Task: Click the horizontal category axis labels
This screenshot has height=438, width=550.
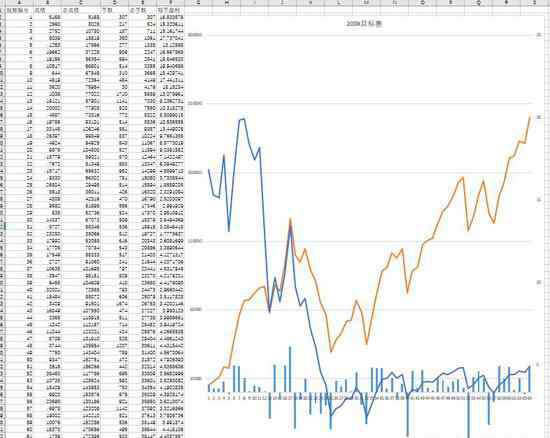Action: pos(370,398)
